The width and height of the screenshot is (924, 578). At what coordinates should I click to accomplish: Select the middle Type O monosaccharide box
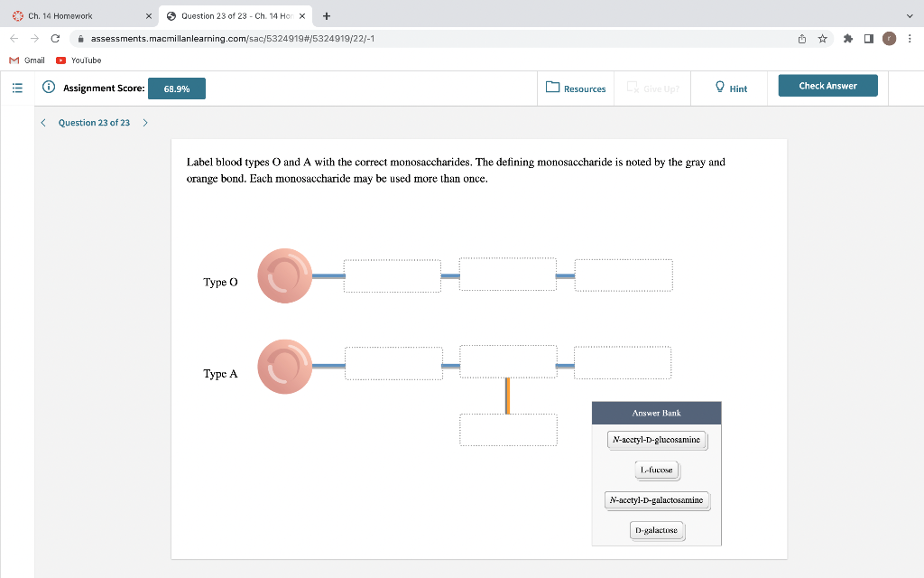click(x=508, y=275)
